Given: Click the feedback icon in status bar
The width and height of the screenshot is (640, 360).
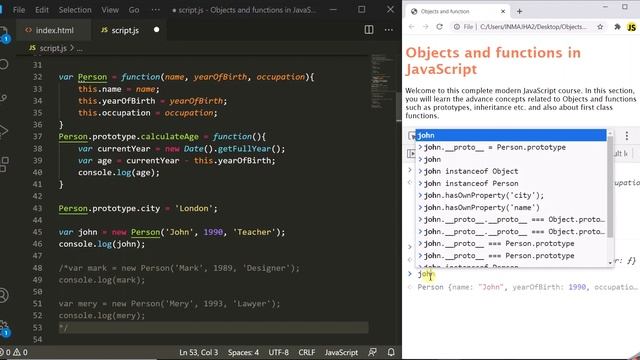Looking at the screenshot, I should point(372,352).
